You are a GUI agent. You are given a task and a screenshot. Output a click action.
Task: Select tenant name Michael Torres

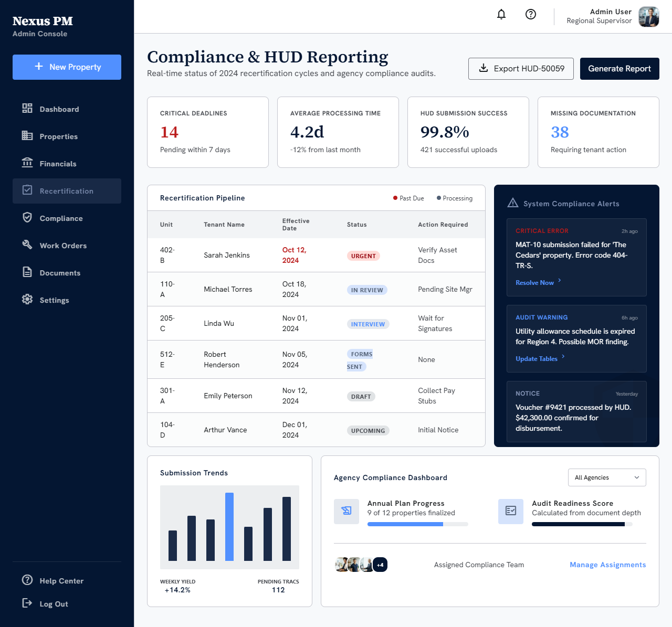click(x=228, y=289)
